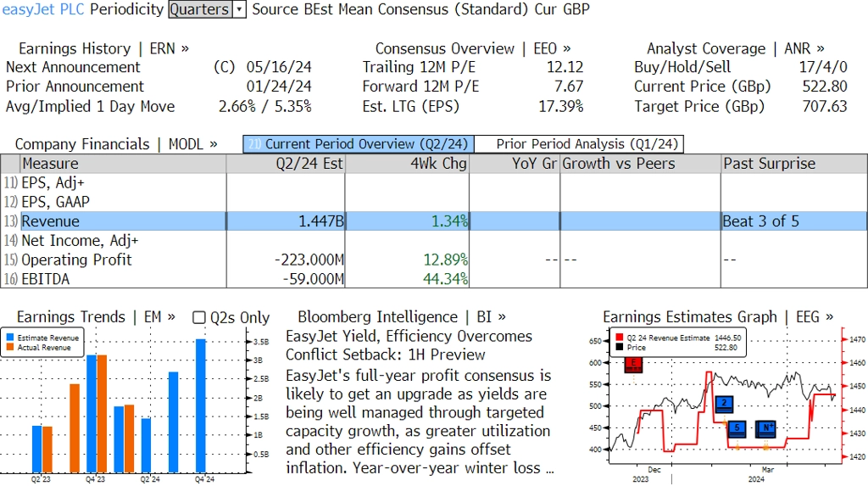The width and height of the screenshot is (868, 486).
Task: Click the Source BEst Mean Consensus label
Action: click(390, 9)
